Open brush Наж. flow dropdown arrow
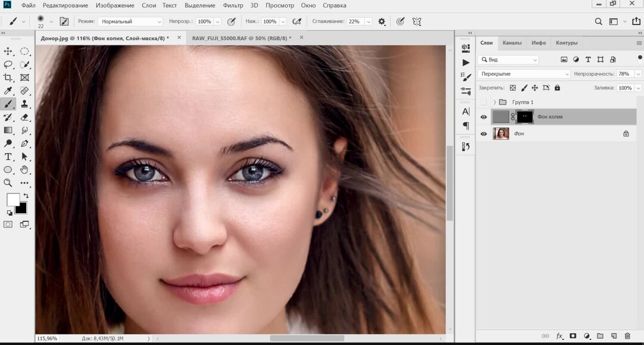Viewport: 644px width, 345px height. (283, 21)
